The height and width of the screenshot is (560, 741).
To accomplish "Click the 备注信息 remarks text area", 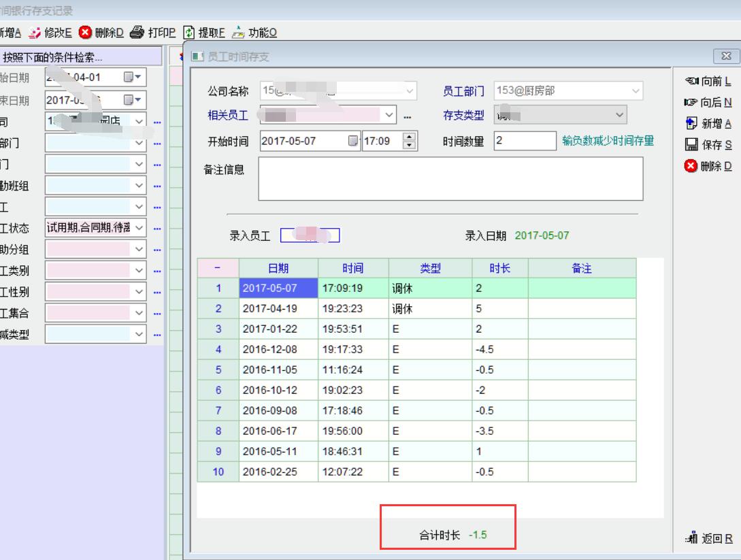I will (450, 179).
